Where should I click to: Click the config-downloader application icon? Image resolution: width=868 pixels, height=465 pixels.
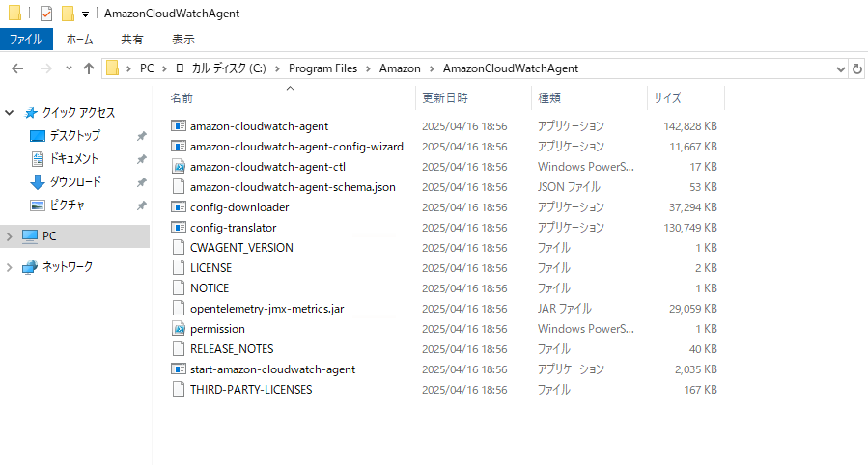click(179, 207)
